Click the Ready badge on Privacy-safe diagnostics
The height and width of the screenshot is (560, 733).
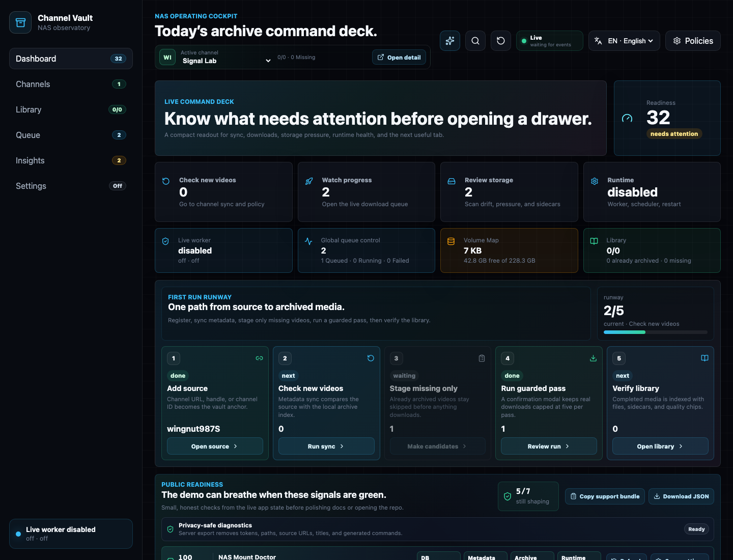point(696,529)
